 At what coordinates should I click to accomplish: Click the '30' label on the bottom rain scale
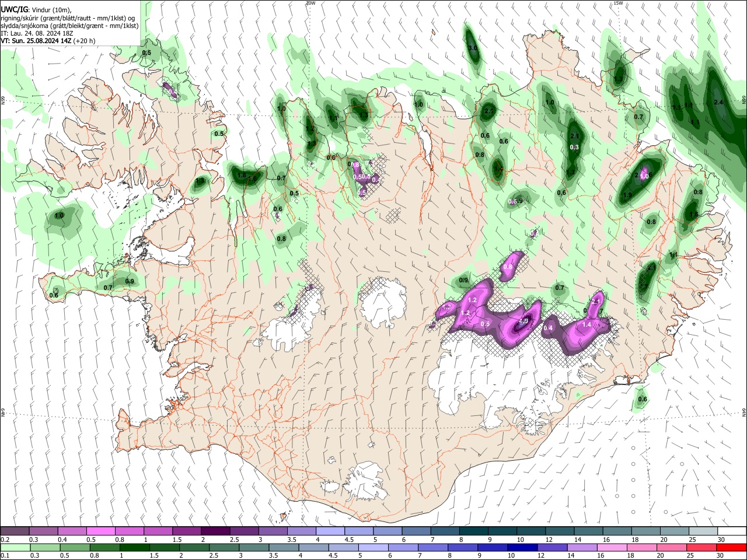tap(721, 556)
